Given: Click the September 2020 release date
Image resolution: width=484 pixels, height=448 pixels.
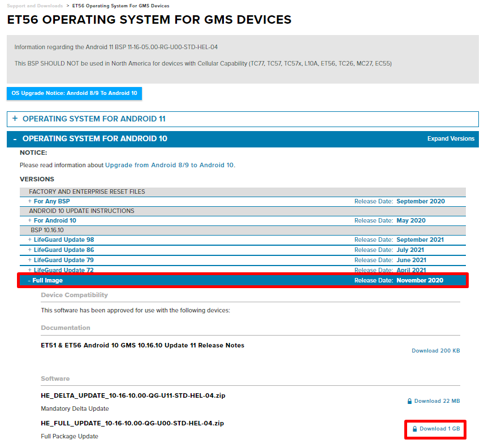Looking at the screenshot, I should point(421,201).
